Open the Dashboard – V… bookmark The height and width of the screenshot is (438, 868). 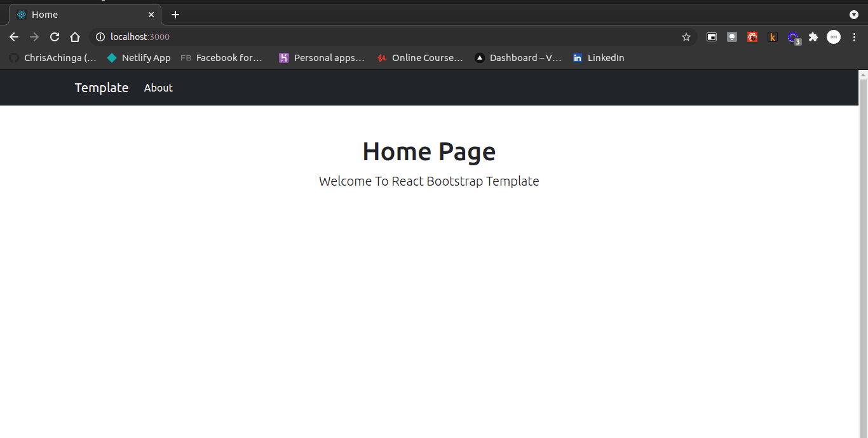click(519, 58)
